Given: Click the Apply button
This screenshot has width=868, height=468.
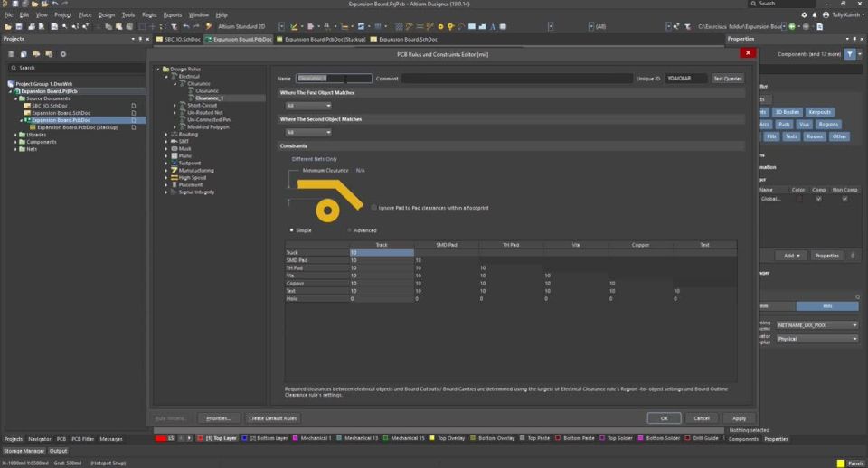Looking at the screenshot, I should (x=739, y=418).
